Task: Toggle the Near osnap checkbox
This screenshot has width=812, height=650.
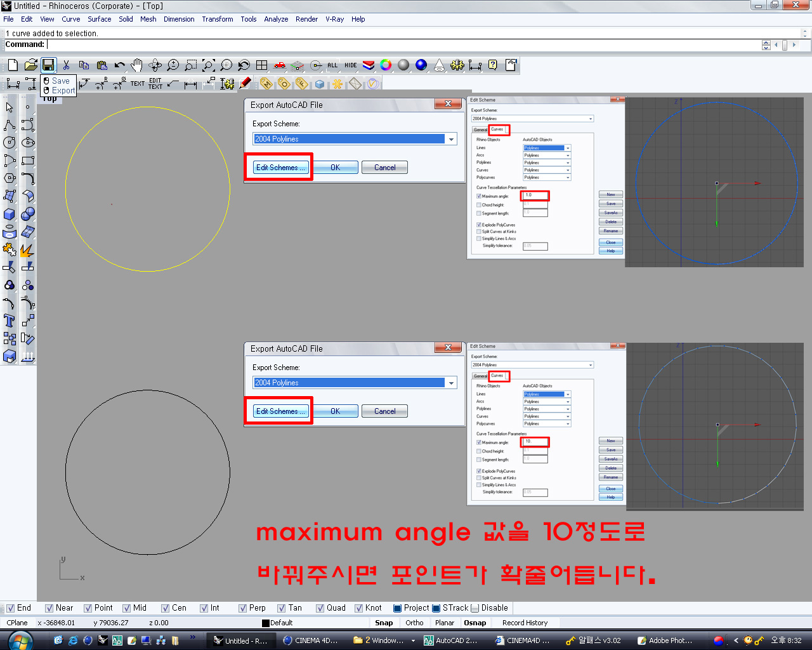Action: 49,608
